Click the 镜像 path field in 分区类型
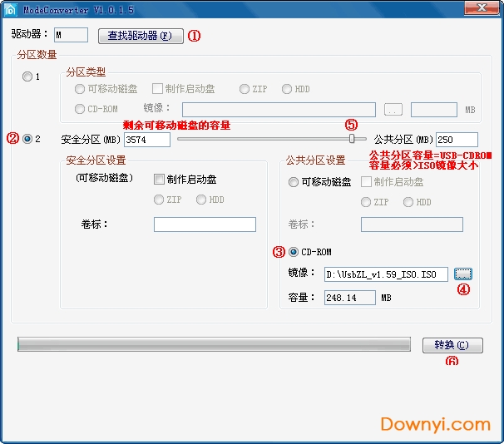Screen dimensions: 504x444 pyautogui.click(x=279, y=110)
